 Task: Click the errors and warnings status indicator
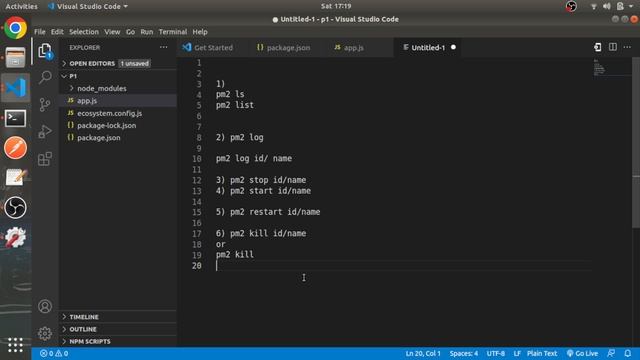[54, 353]
